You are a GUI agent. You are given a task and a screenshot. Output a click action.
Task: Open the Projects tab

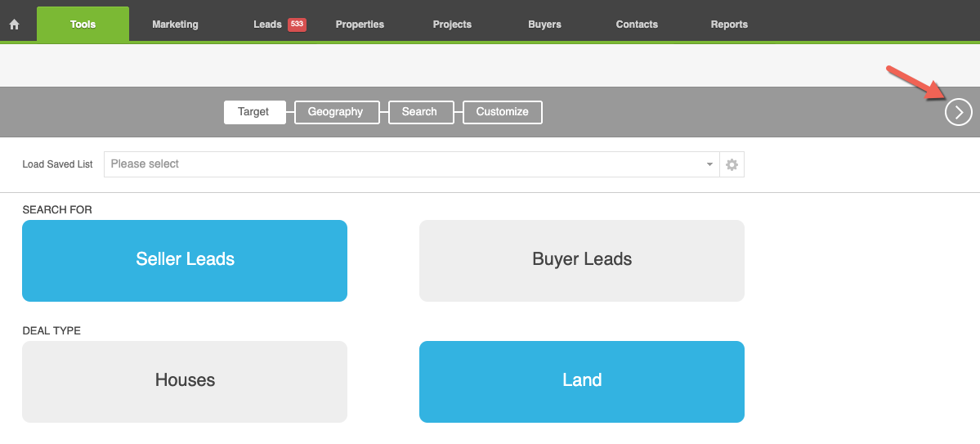pyautogui.click(x=452, y=25)
